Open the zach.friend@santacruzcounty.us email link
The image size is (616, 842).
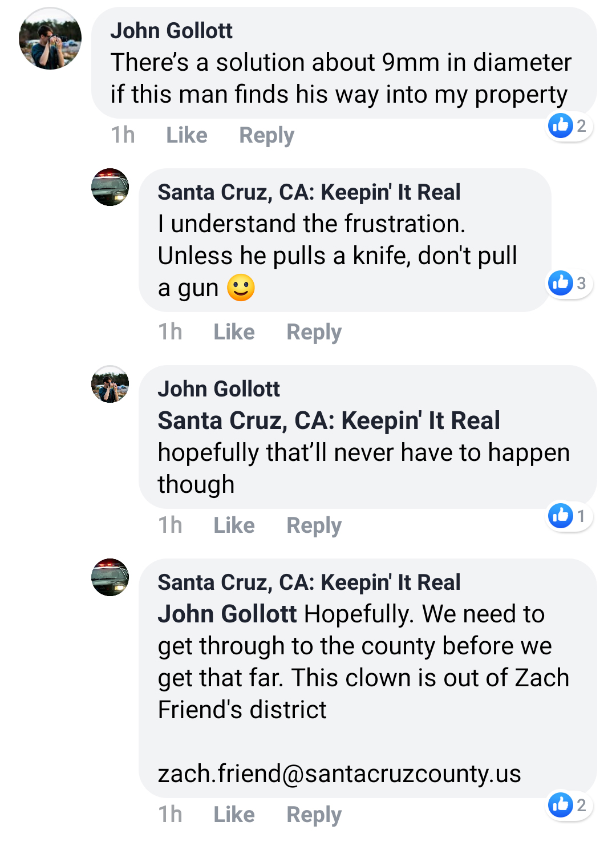pyautogui.click(x=339, y=774)
